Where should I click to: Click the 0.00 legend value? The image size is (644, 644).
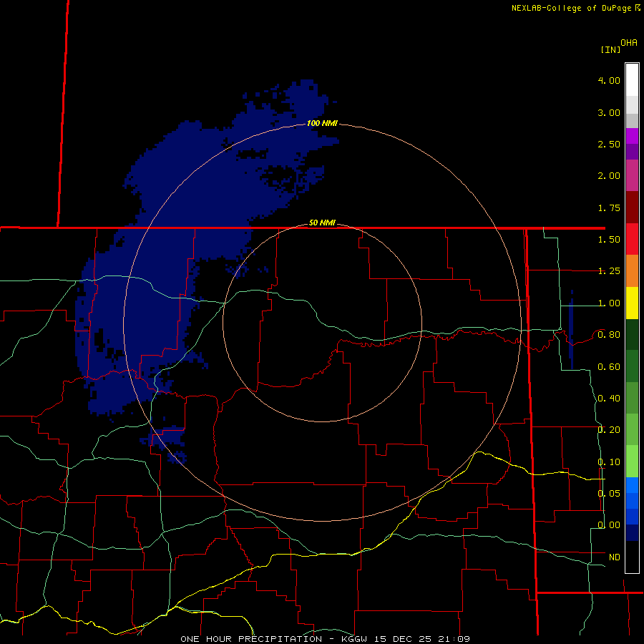[609, 525]
